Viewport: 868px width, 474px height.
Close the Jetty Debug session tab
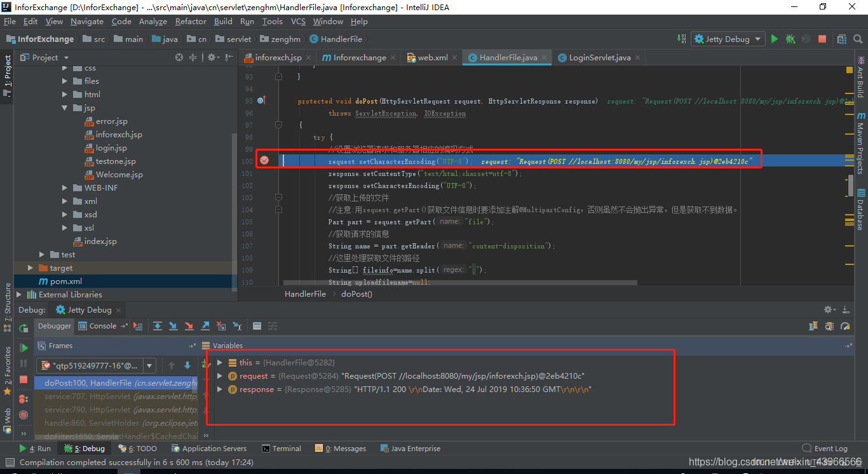point(119,309)
